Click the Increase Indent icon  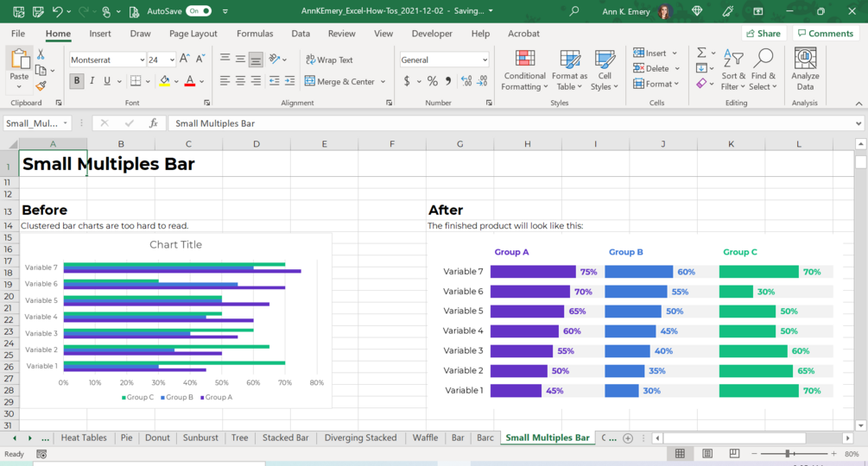point(289,81)
